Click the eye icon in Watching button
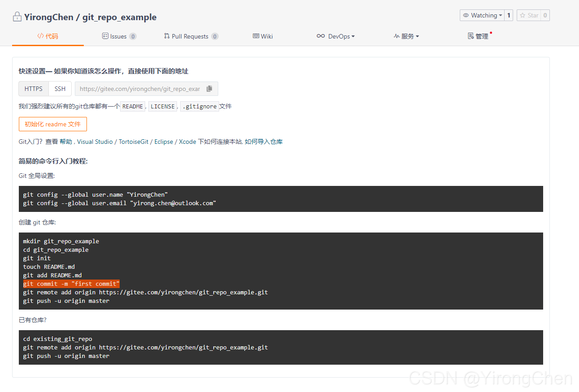 click(466, 15)
